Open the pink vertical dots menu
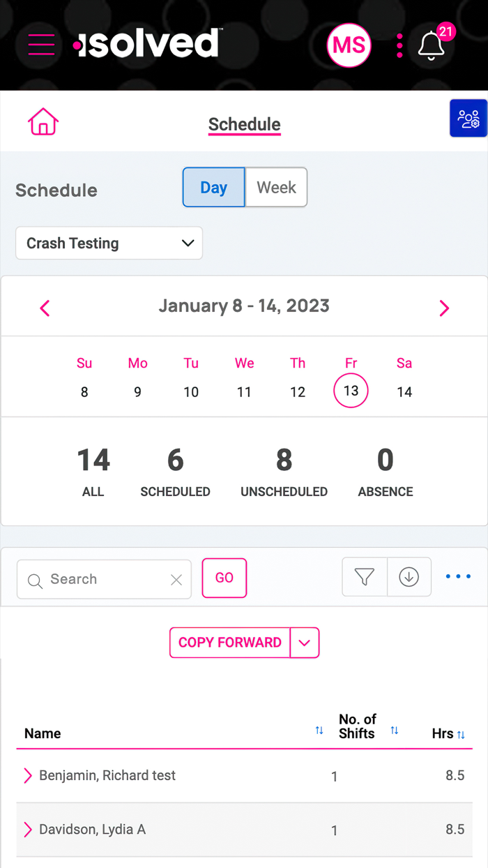Screen dimensions: 488x868 tap(399, 46)
